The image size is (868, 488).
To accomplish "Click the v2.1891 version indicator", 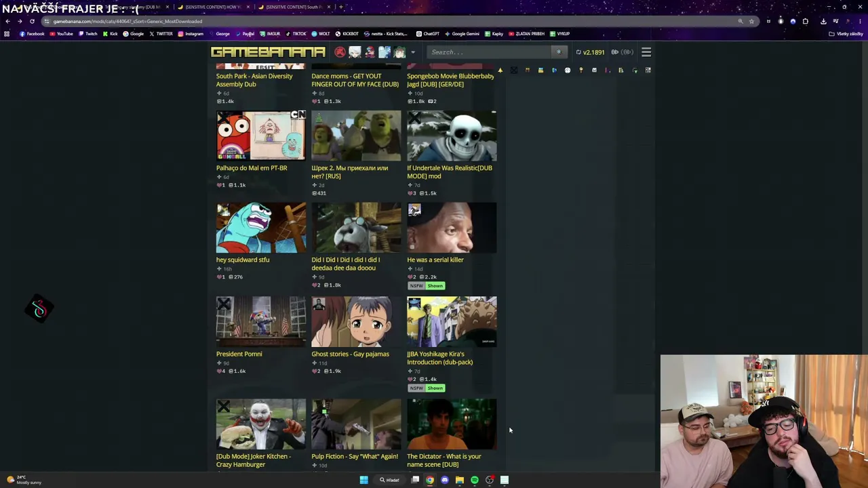I will point(590,52).
